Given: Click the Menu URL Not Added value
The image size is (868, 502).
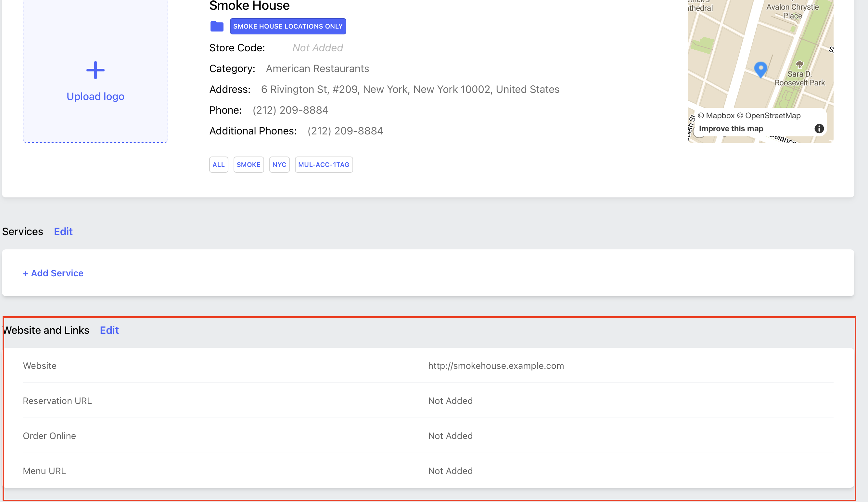Looking at the screenshot, I should [450, 471].
